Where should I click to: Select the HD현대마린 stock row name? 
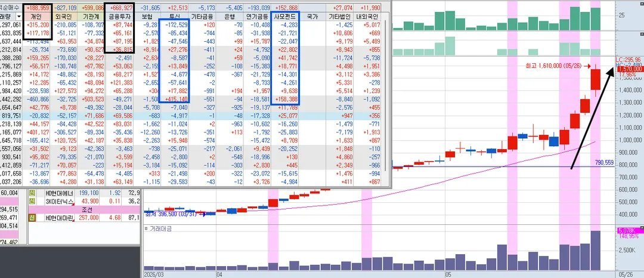[60, 217]
